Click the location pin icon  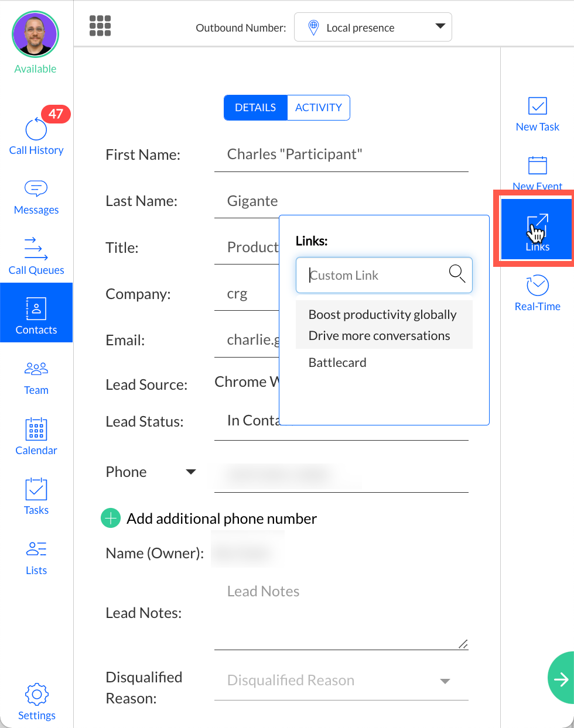point(313,27)
